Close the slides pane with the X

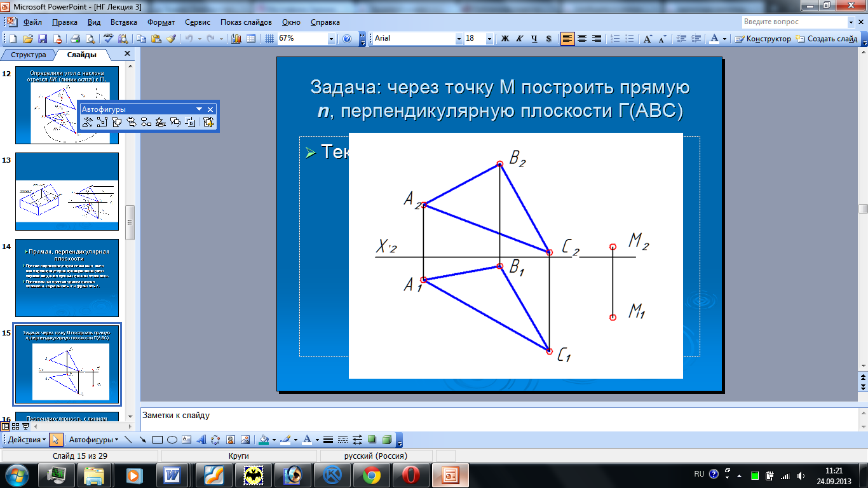click(127, 54)
